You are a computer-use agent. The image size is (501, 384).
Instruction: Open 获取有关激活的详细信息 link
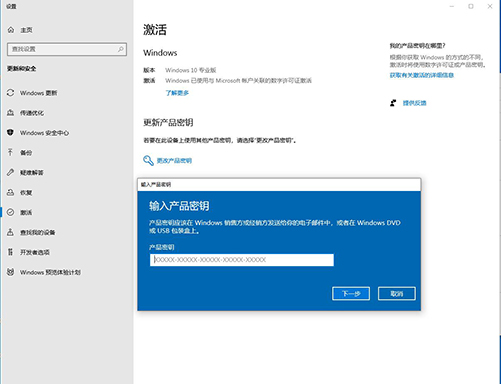tap(422, 75)
